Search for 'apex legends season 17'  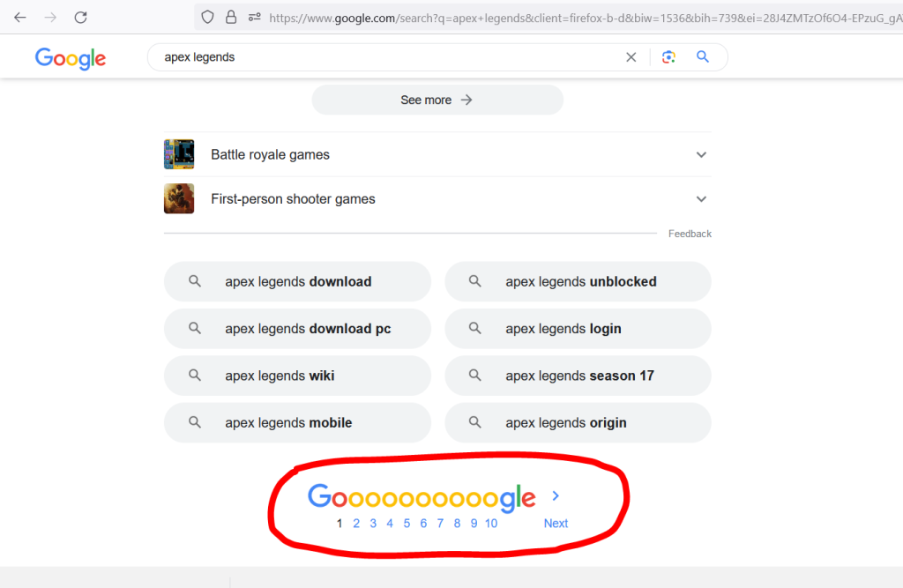578,376
